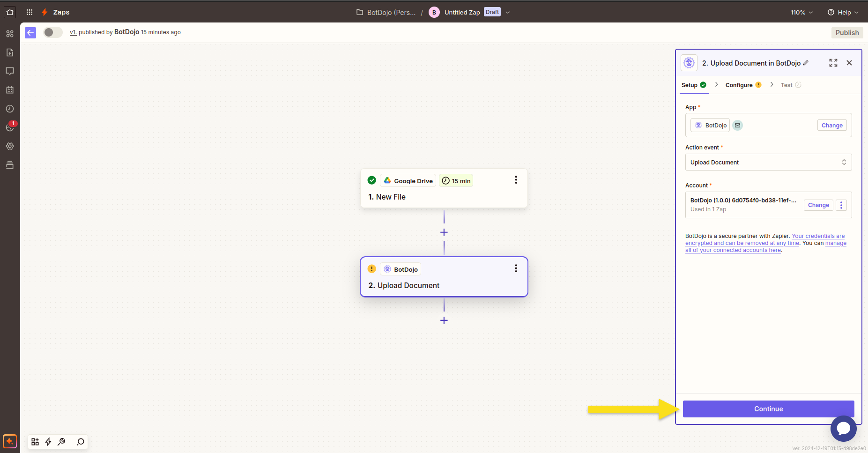Open the chat support bubble
The width and height of the screenshot is (868, 453).
coord(843,428)
